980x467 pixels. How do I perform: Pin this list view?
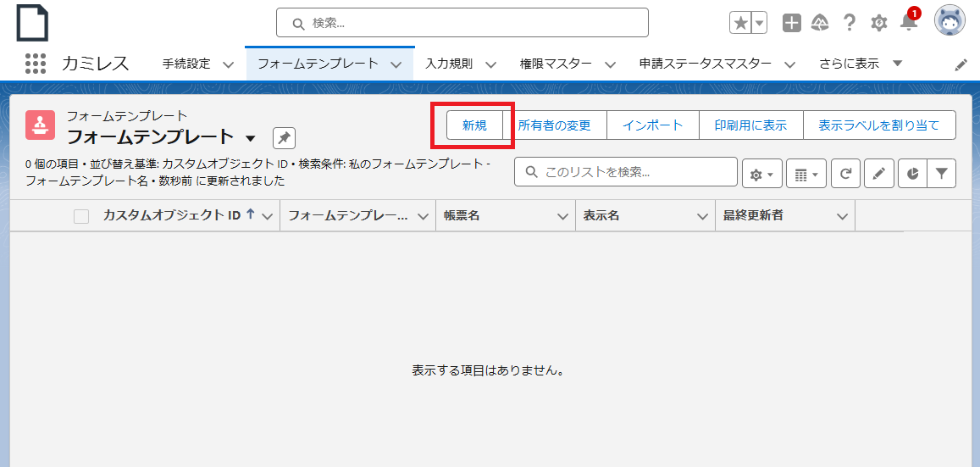point(285,138)
